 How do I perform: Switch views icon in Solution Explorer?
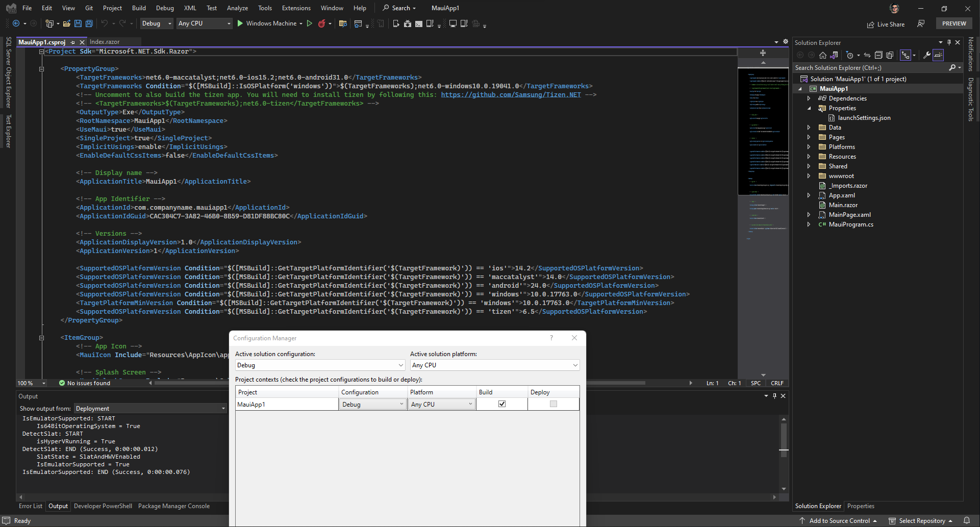tap(835, 55)
